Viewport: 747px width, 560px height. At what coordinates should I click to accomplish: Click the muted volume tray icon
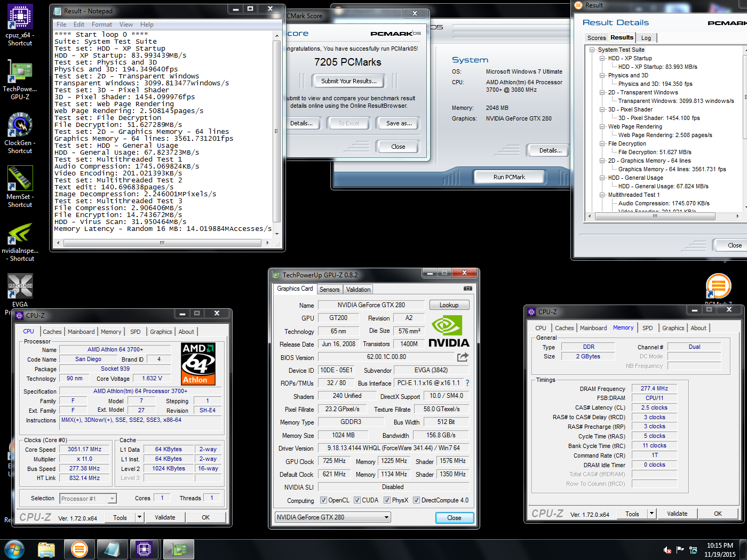667,550
